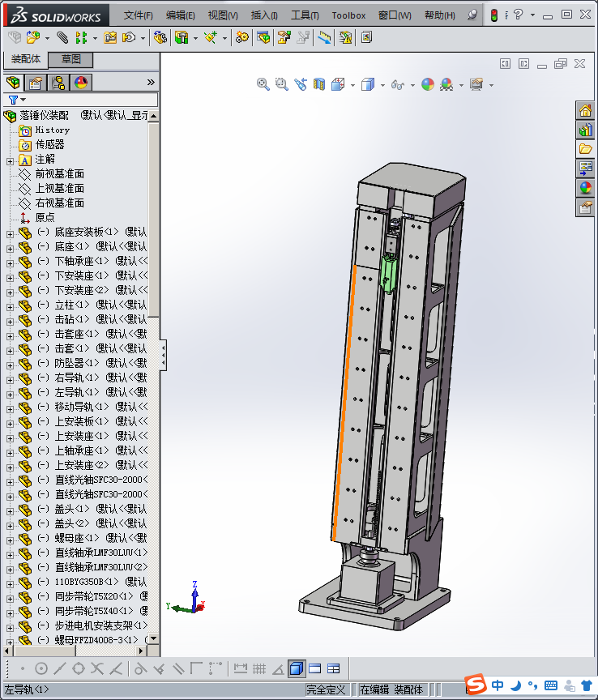
Task: Open the Toolbox menu
Action: pyautogui.click(x=348, y=15)
